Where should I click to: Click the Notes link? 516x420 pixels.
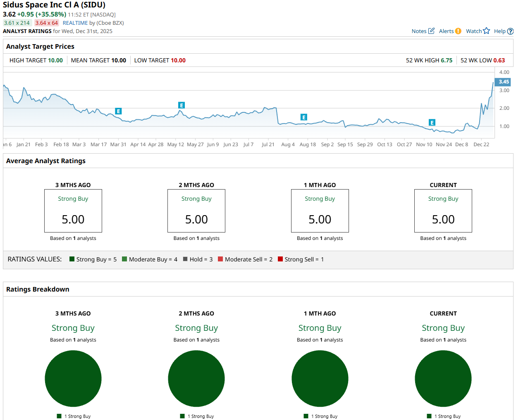pos(419,31)
